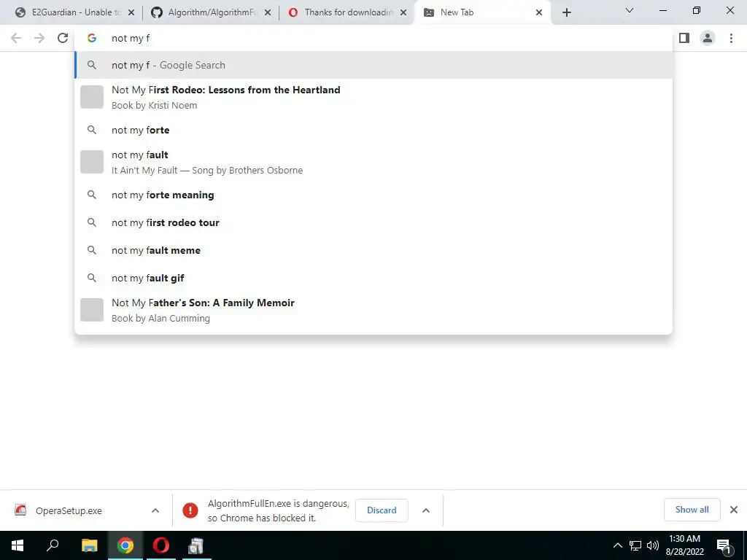
Task: Click the Not My Father's Son thumbnail
Action: (92, 310)
